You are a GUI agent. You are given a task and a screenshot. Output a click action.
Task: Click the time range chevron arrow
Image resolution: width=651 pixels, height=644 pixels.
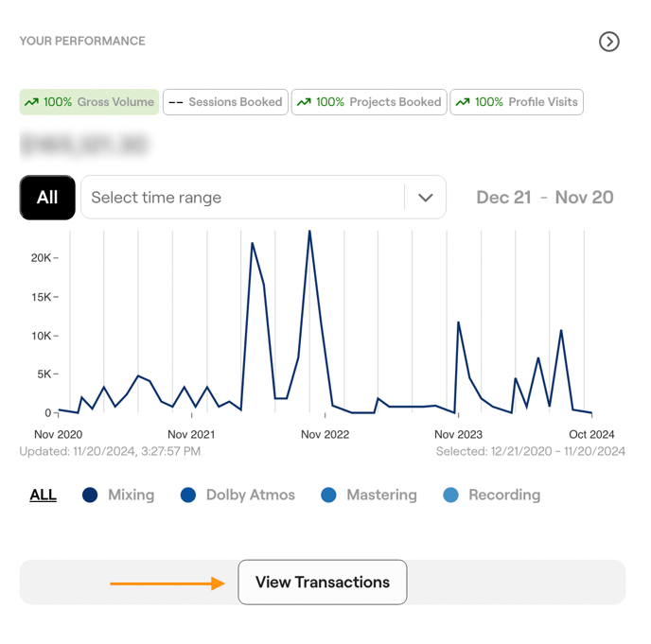click(x=426, y=198)
